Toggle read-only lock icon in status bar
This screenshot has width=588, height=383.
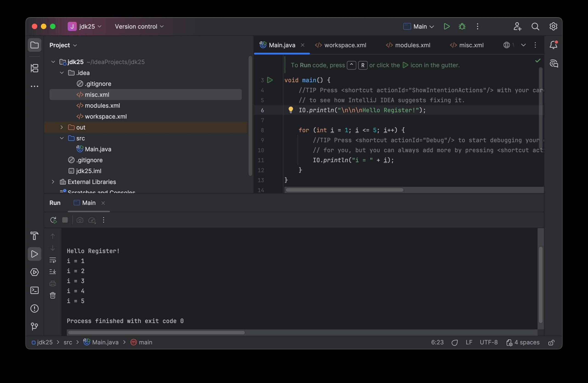(551, 343)
